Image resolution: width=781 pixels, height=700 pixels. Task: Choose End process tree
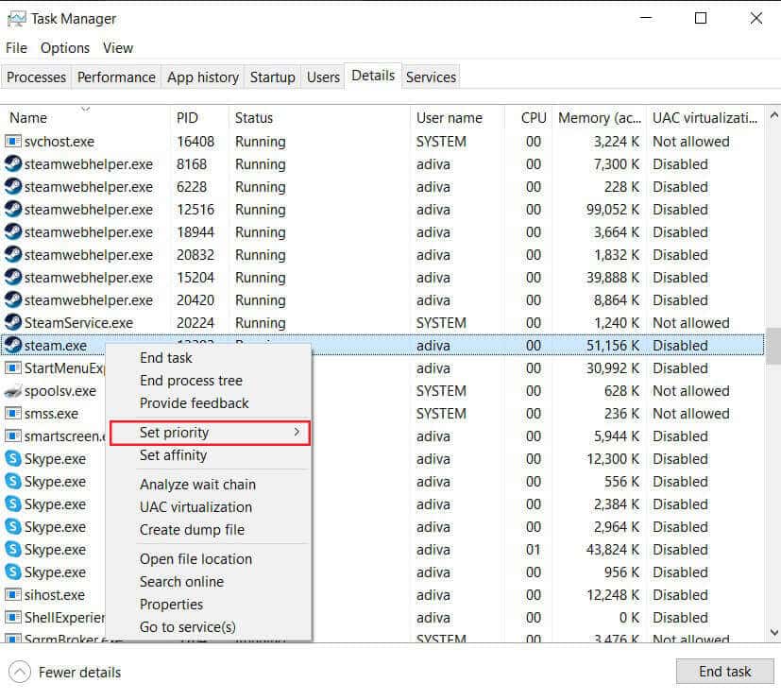(192, 381)
